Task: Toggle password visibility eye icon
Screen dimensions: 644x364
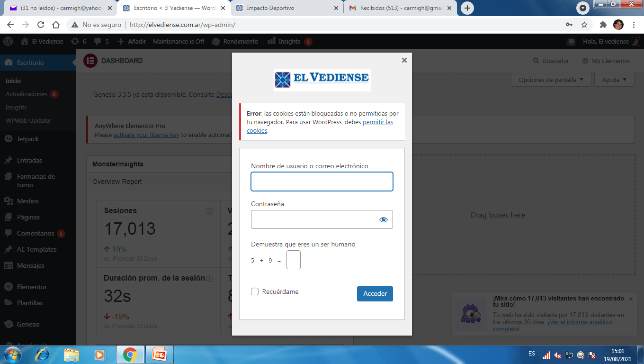Action: [384, 219]
